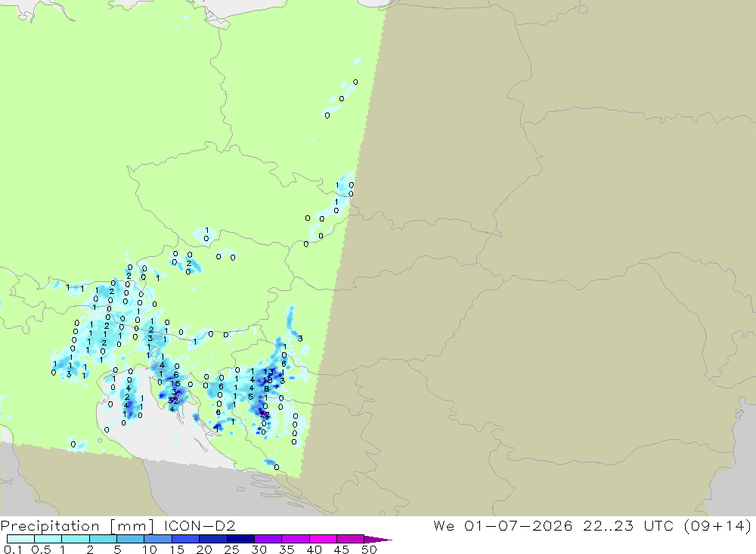Click the 35 to 40 mm legend swatch
This screenshot has height=554, width=756.
click(295, 539)
